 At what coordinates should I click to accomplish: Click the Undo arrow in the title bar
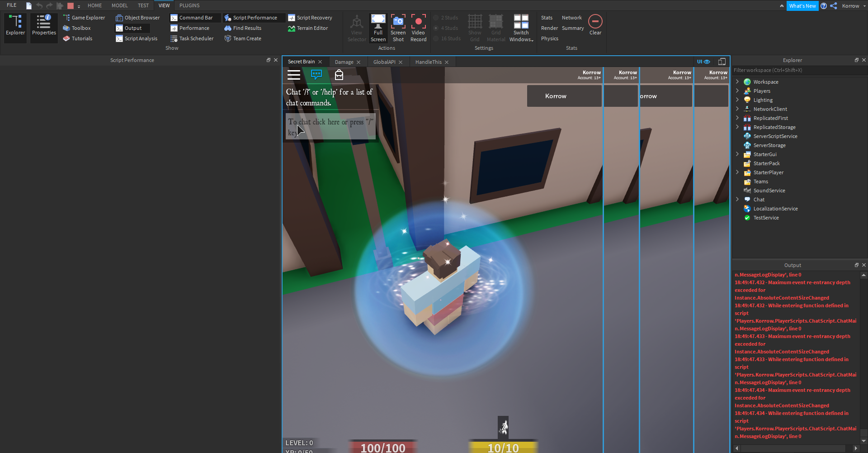39,5
